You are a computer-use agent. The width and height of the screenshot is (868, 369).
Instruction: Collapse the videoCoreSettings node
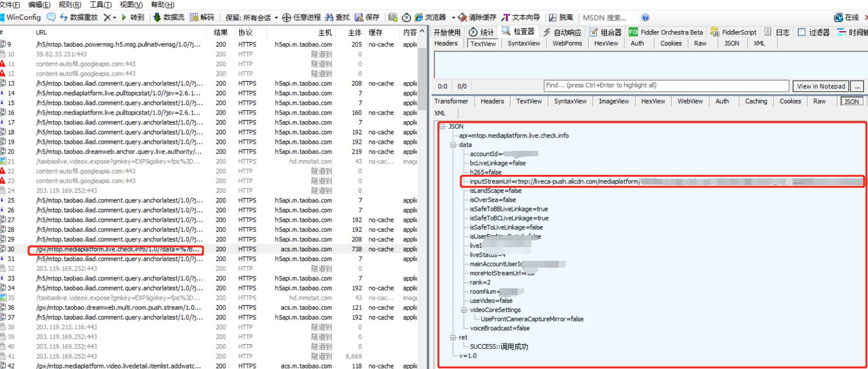pyautogui.click(x=464, y=310)
